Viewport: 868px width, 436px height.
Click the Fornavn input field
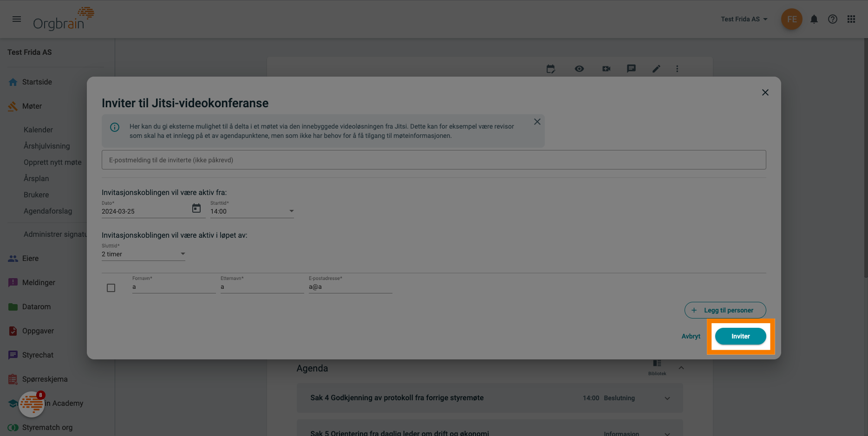click(x=174, y=287)
